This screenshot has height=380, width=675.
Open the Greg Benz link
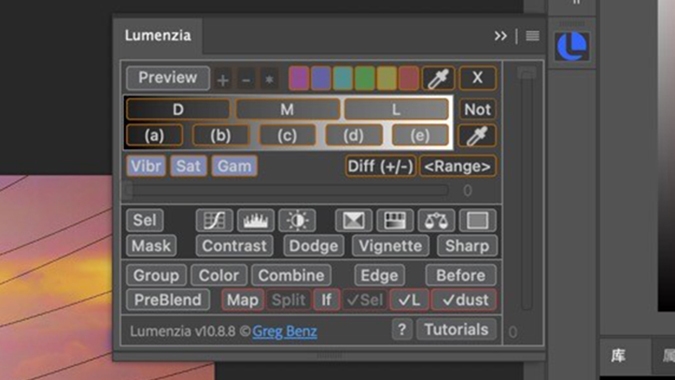tap(285, 331)
